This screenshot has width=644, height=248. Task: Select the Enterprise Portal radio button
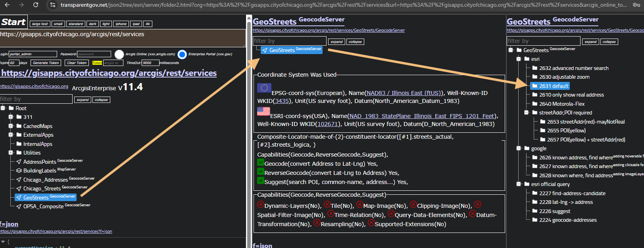pos(182,54)
